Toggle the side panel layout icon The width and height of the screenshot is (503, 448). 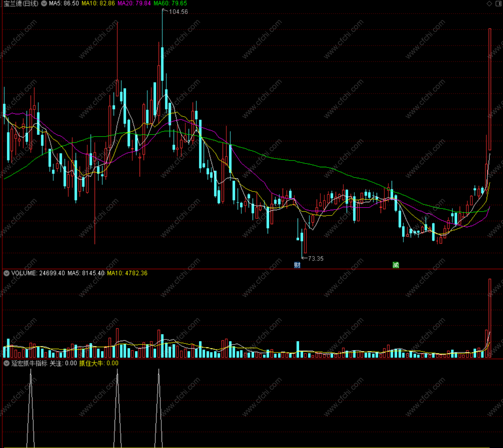click(x=498, y=4)
